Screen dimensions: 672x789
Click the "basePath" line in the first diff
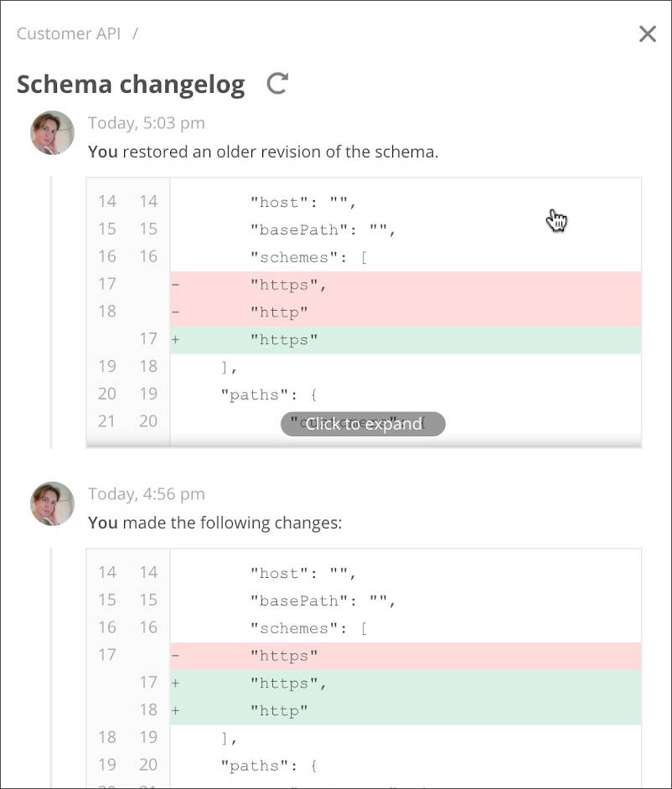pyautogui.click(x=406, y=230)
